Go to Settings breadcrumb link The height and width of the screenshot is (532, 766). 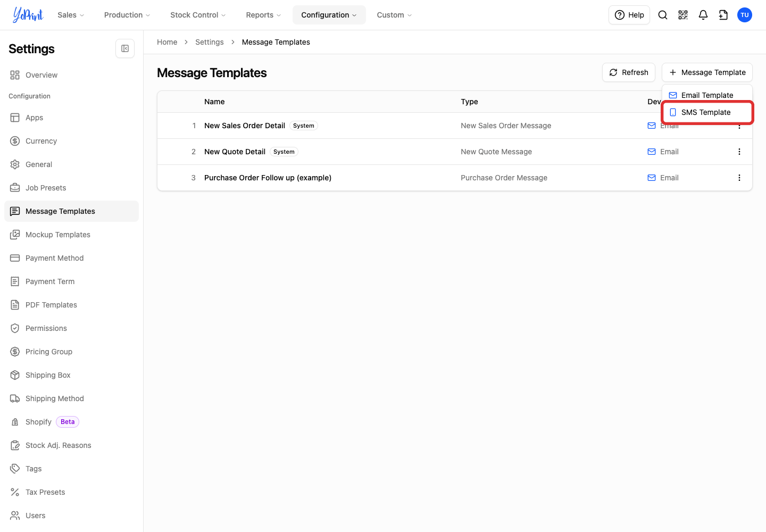pos(210,42)
